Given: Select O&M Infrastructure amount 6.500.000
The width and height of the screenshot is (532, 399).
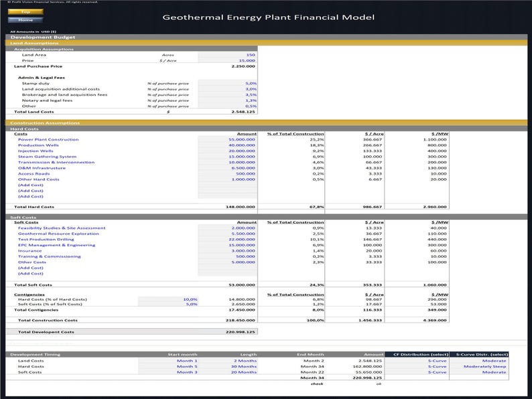Looking at the screenshot, I should tap(227, 168).
